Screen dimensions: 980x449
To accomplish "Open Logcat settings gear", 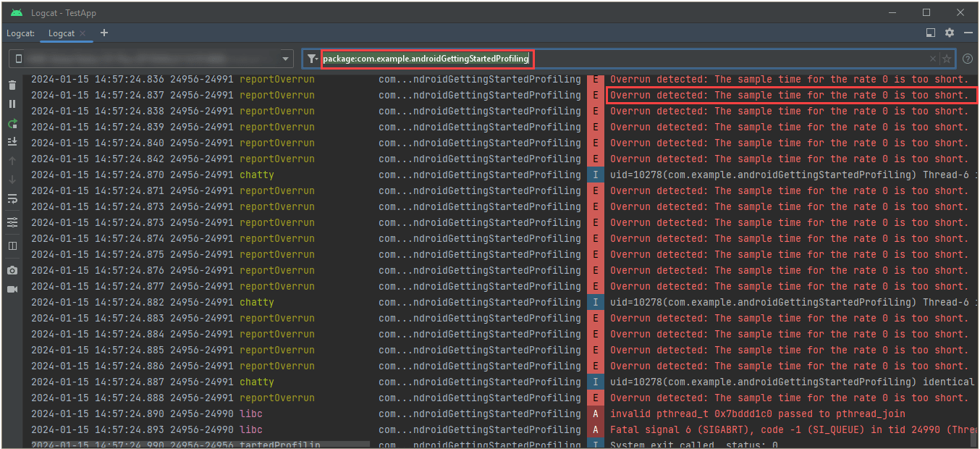I will (x=950, y=33).
